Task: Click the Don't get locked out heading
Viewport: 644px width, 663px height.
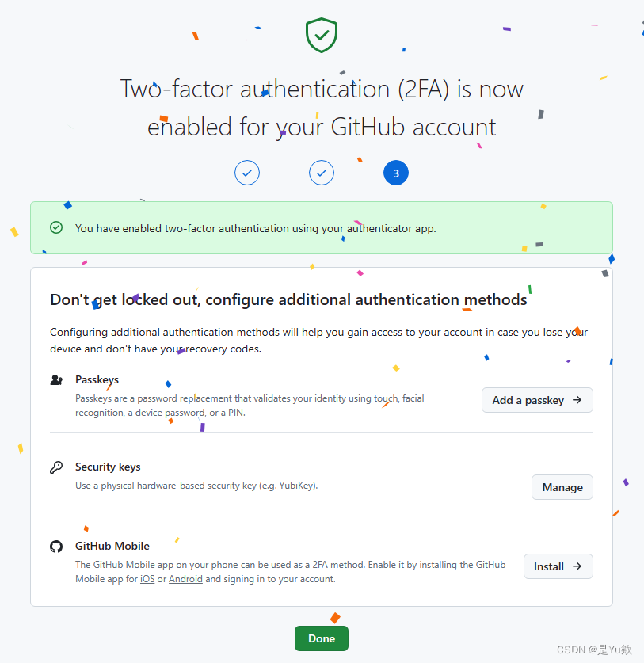Action: click(288, 299)
